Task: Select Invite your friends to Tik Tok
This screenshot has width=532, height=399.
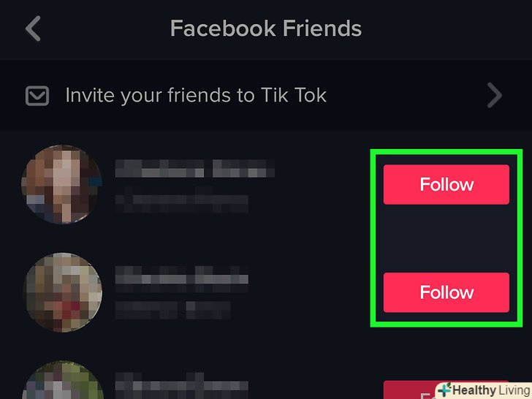Action: [x=196, y=95]
